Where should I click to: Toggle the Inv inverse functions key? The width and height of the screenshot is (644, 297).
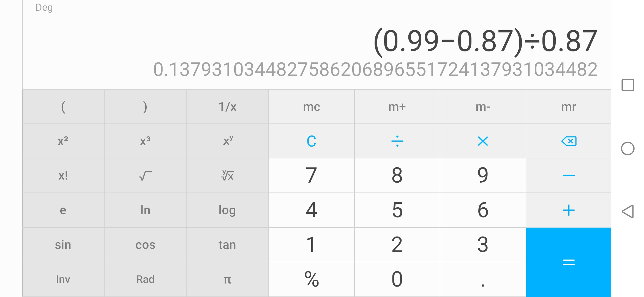tap(63, 279)
